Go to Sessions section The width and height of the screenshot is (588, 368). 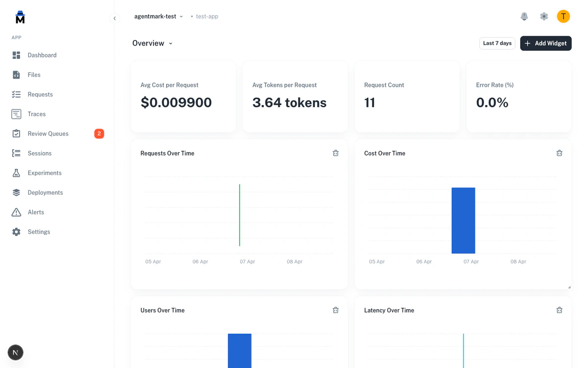[39, 153]
